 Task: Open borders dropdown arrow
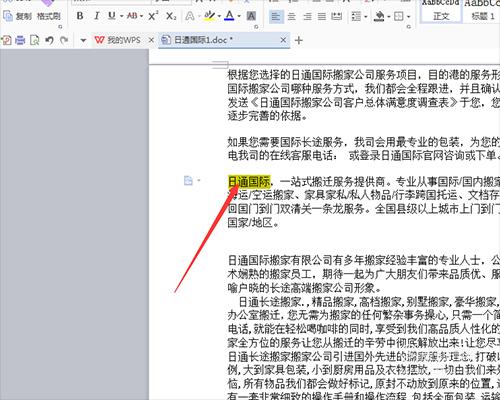(409, 16)
